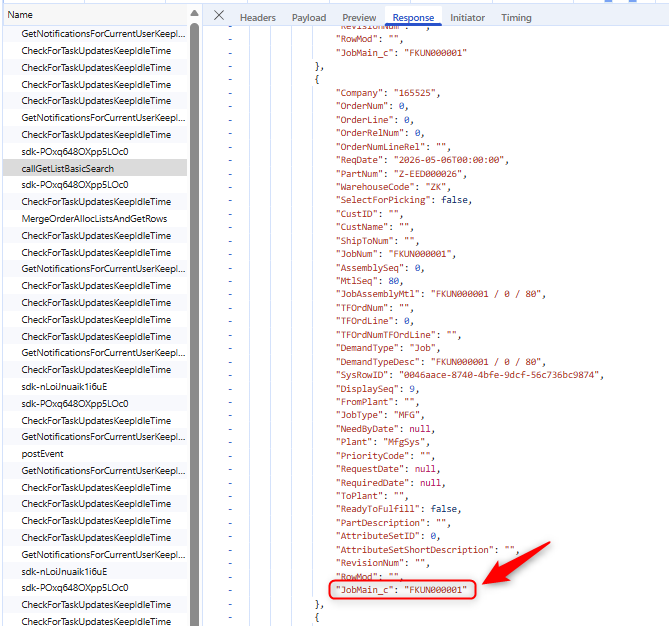Click the "TFOrdNumTFOrdLine" line
Image resolution: width=669 pixels, height=626 pixels.
tap(398, 335)
